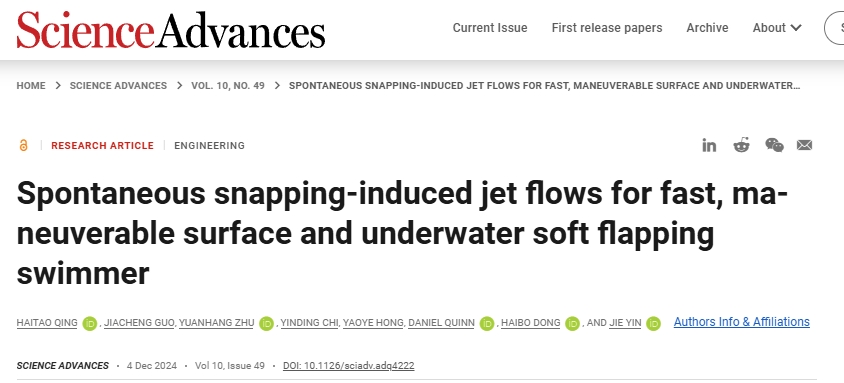Share article via Reddit icon
Screen dimensions: 844x383
tap(741, 145)
